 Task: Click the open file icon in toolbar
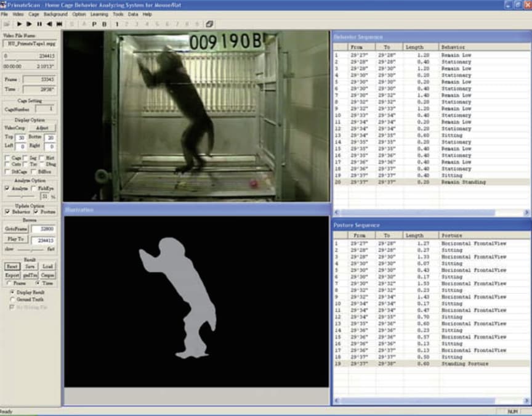click(x=6, y=24)
